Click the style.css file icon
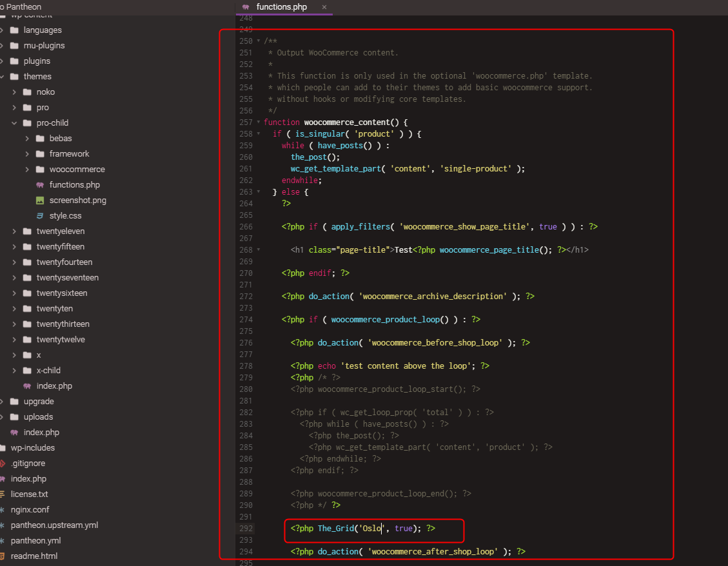 (40, 216)
